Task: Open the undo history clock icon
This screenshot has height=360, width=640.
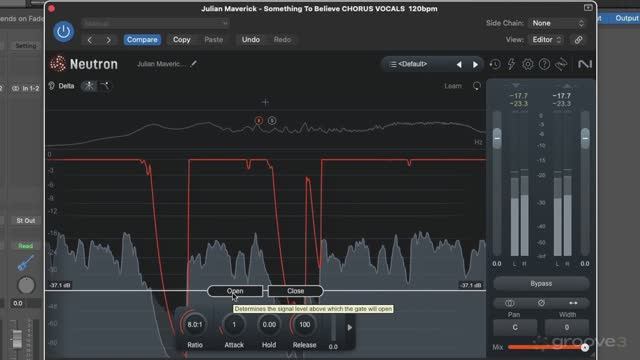Action: click(495, 64)
